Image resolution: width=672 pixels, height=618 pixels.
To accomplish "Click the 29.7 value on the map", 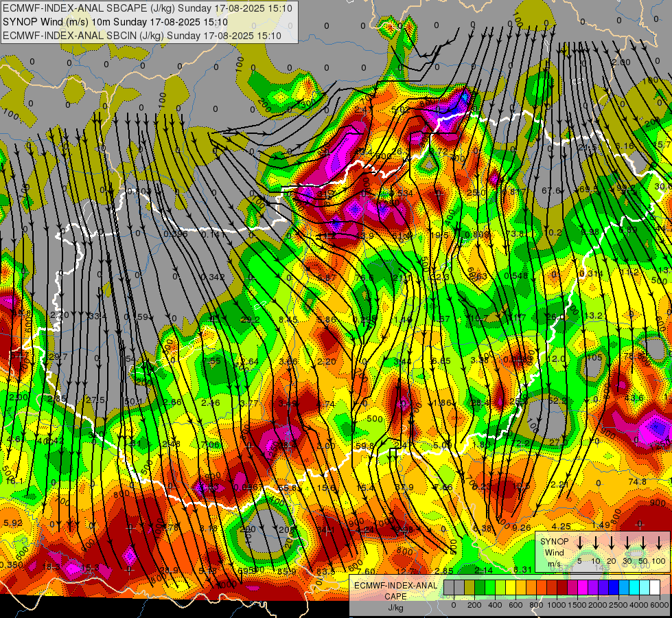I will click(58, 357).
